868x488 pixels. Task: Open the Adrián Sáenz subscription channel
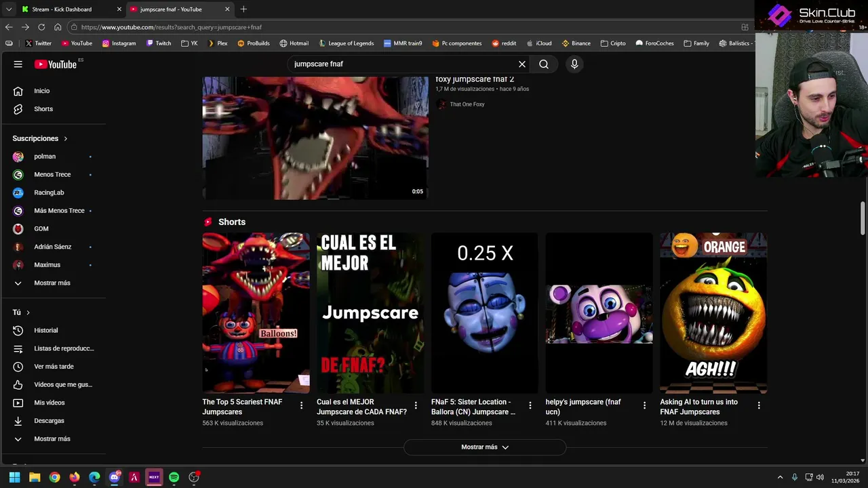(54, 247)
